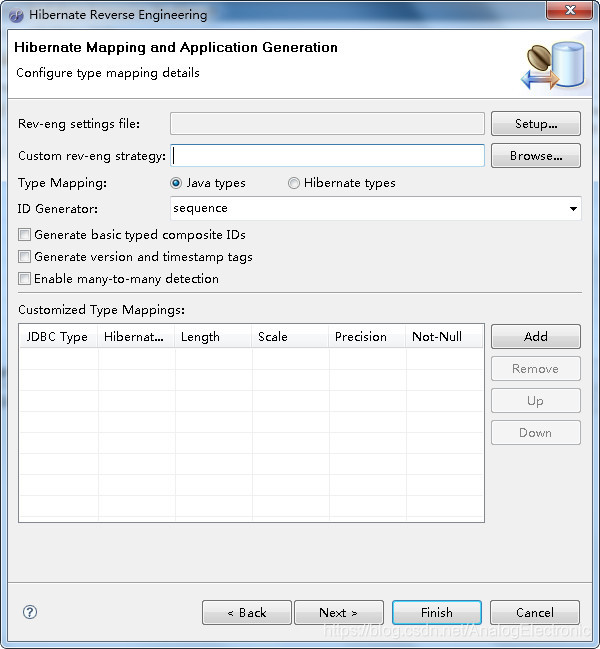
Task: Focus the Rev-eng settings file field
Action: 327,123
